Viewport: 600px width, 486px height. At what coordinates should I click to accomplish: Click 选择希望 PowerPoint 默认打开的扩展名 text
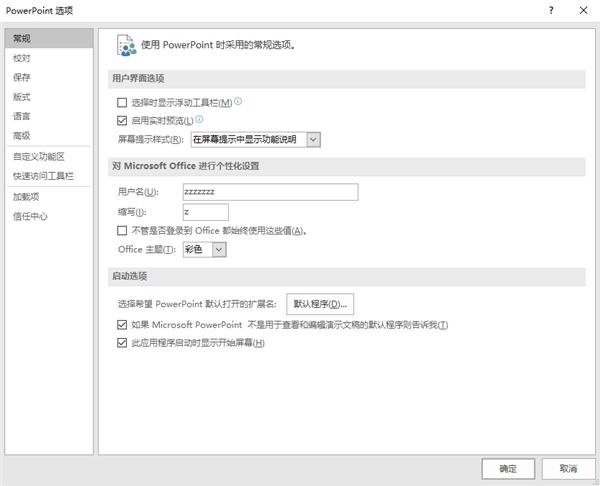tap(197, 304)
